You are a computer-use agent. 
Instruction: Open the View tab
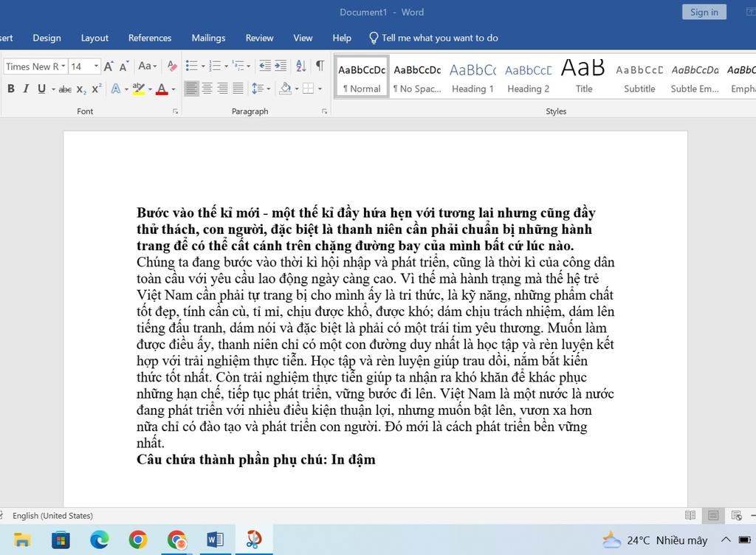point(303,38)
